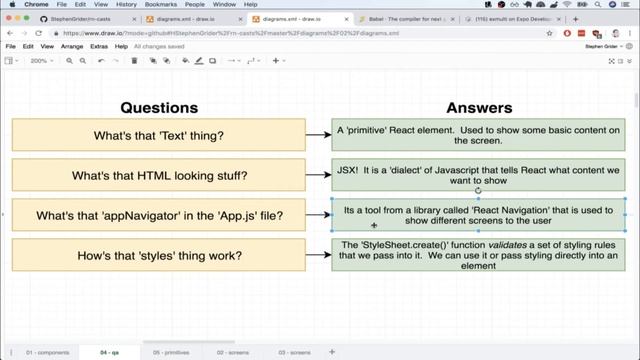Viewport: 640px width, 360px height.
Task: Click the zoom in magnifier in draw.io toolbar
Action: point(69,61)
